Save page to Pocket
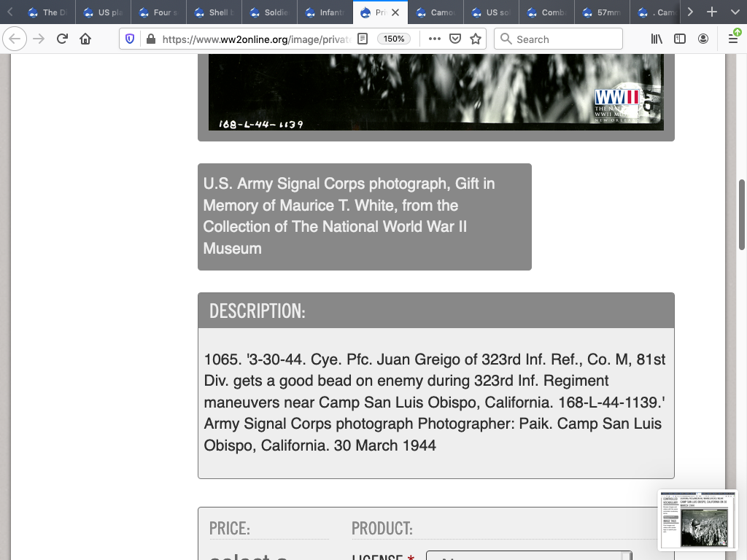The height and width of the screenshot is (560, 747). click(455, 39)
